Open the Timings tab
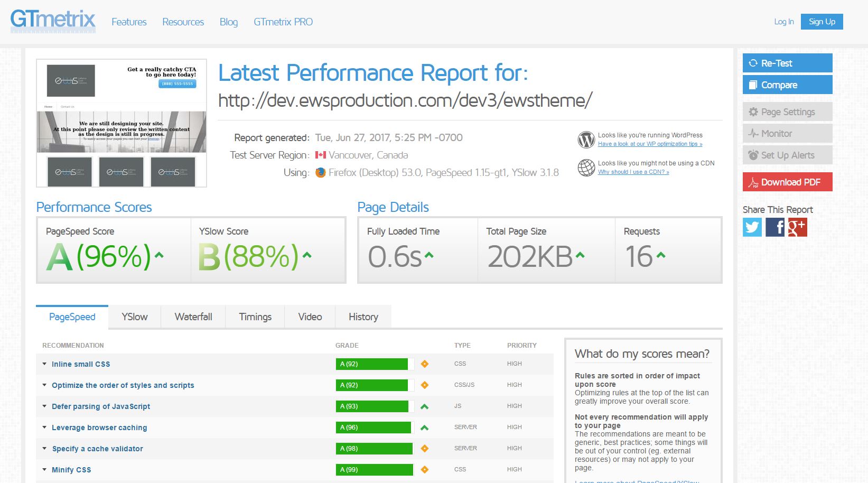Screen dimensions: 868x483 pyautogui.click(x=255, y=317)
